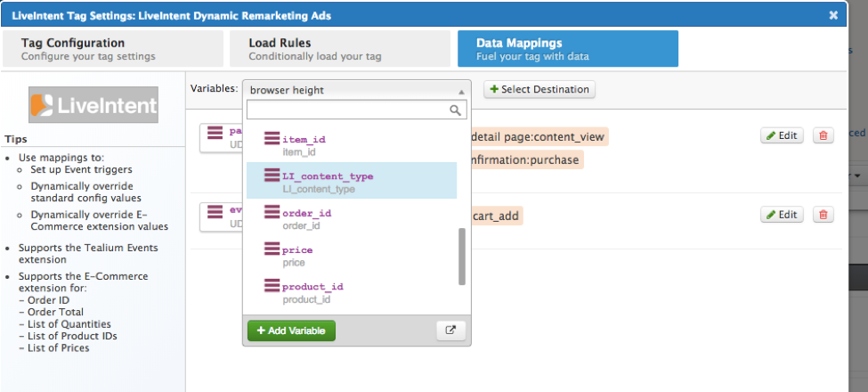
Task: Click the order_id variable stack icon
Action: coord(272,212)
